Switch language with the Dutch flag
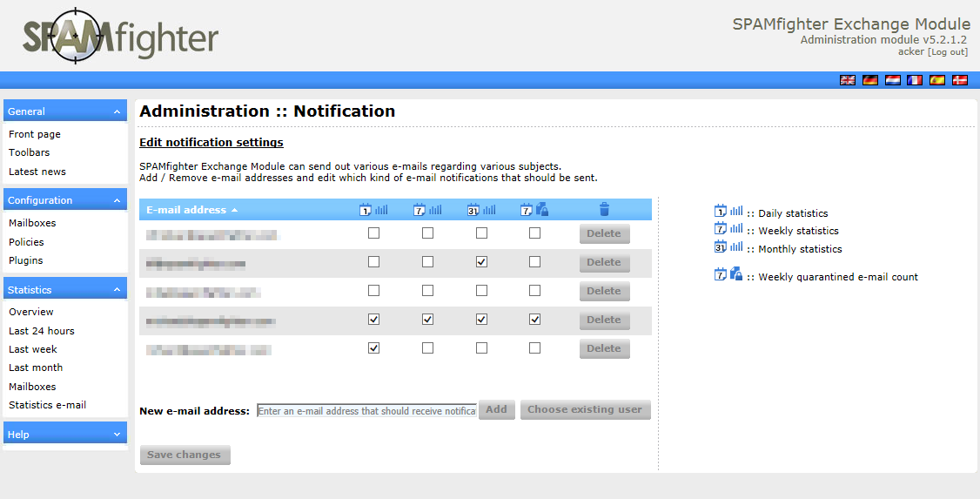Screen dimensions: 980x499 pyautogui.click(x=892, y=80)
